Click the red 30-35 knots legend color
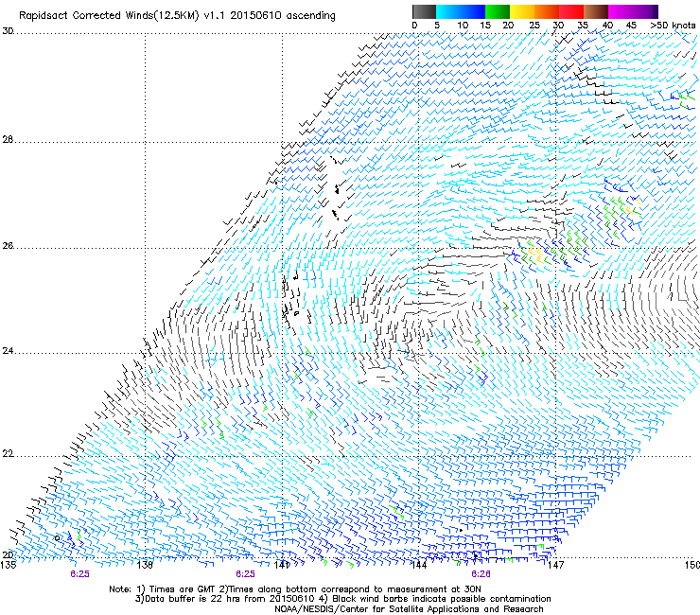This screenshot has width=700, height=615. 571,11
